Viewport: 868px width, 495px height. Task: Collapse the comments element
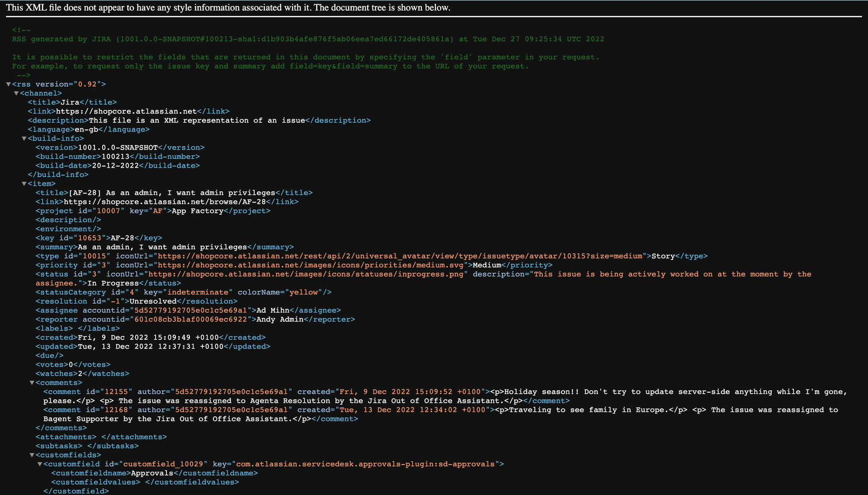point(32,382)
